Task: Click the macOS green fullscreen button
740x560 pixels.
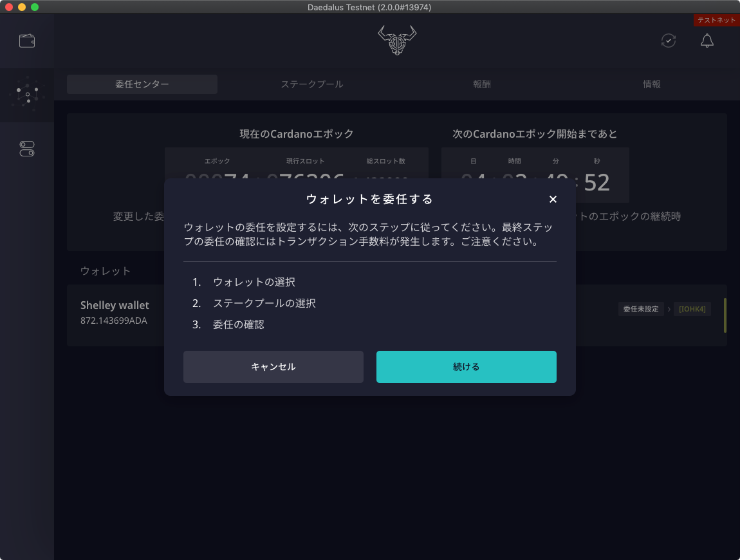Action: (35, 7)
